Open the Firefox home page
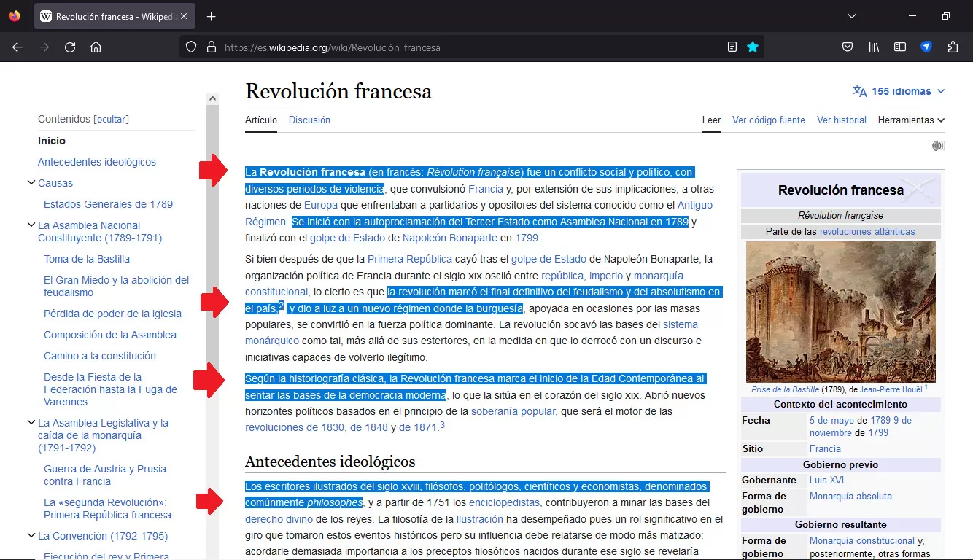Viewport: 973px width, 560px height. 96,47
